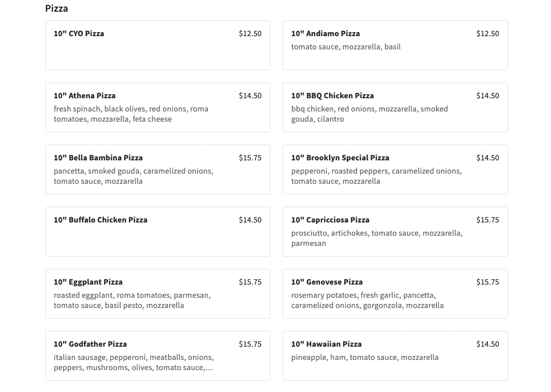Add the 10" BBQ Chicken Pizza
This screenshot has height=392, width=551.
coord(333,96)
